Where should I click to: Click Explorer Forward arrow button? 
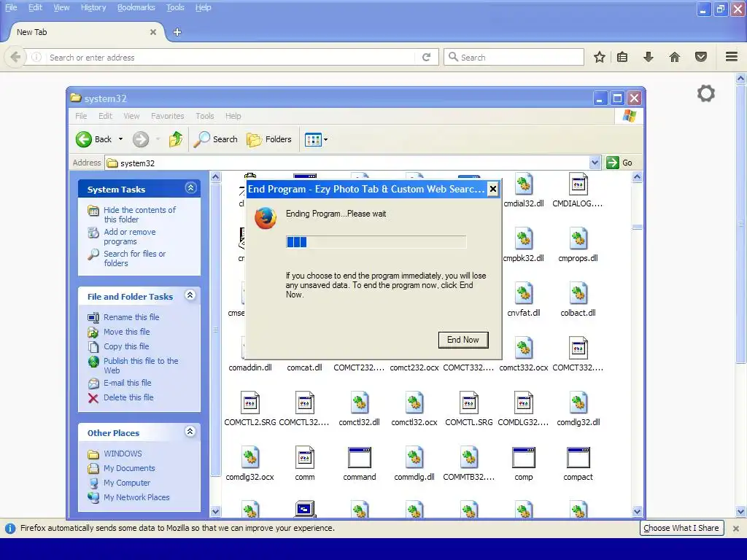[x=141, y=139]
